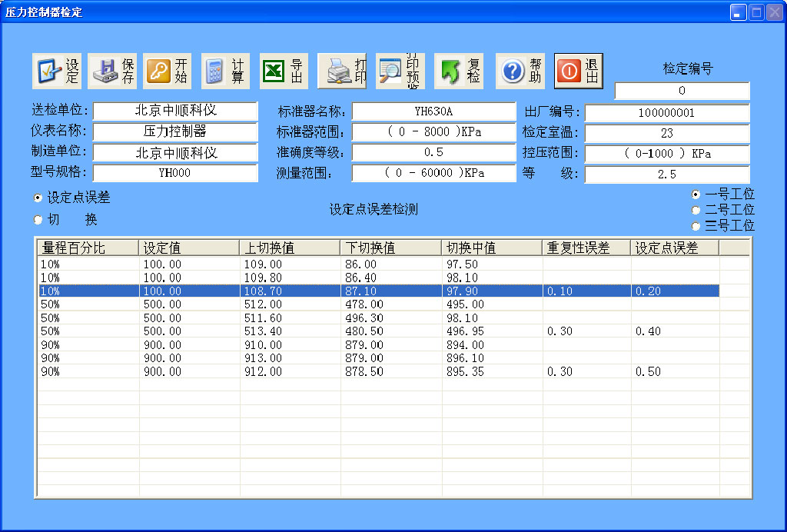Click cell 878.50 in 下切换值 column

click(x=364, y=372)
